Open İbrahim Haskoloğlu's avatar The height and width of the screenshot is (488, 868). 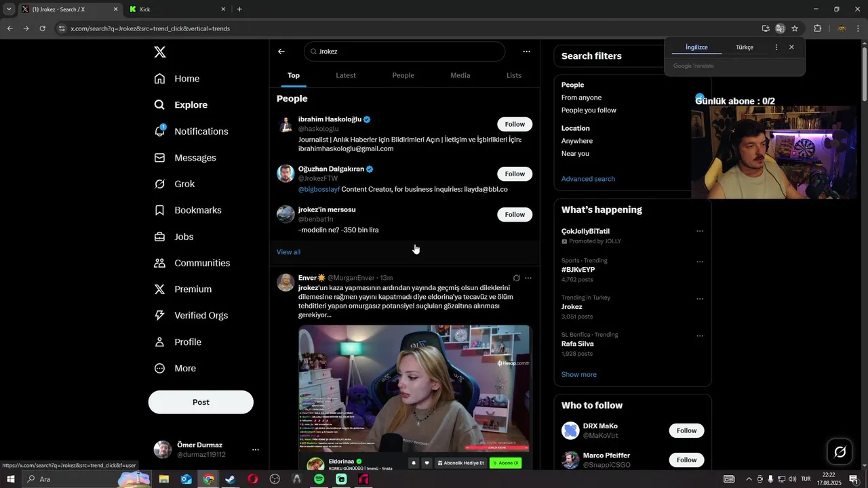[285, 124]
